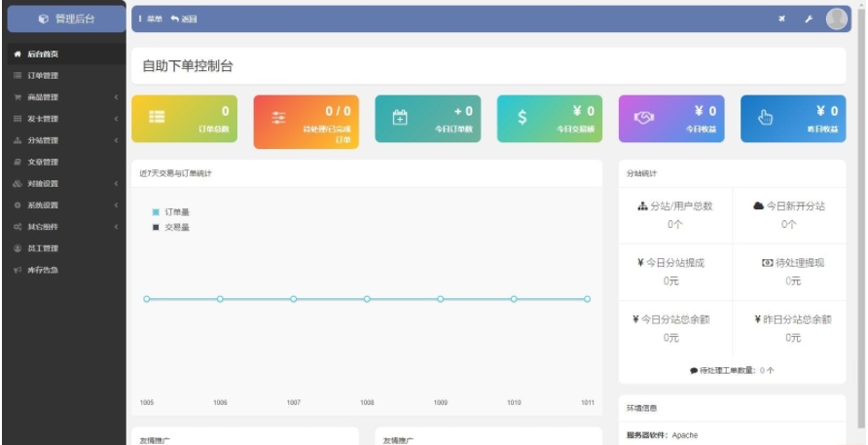
Task: Click the wrench settings icon in header
Action: tap(808, 19)
